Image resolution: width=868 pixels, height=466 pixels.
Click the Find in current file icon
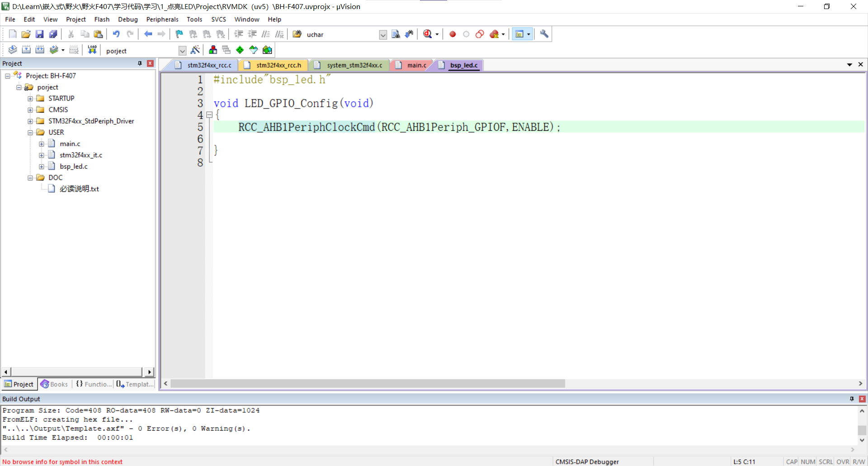coord(396,34)
